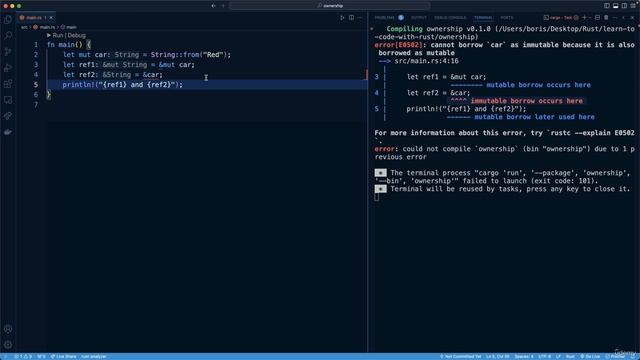Click Prettier status bar item
640x360 pixels.
pos(616,356)
